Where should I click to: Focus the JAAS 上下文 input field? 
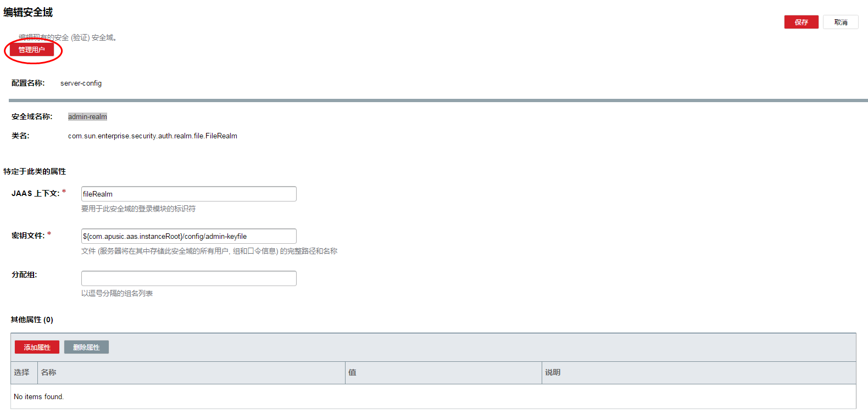click(x=188, y=194)
